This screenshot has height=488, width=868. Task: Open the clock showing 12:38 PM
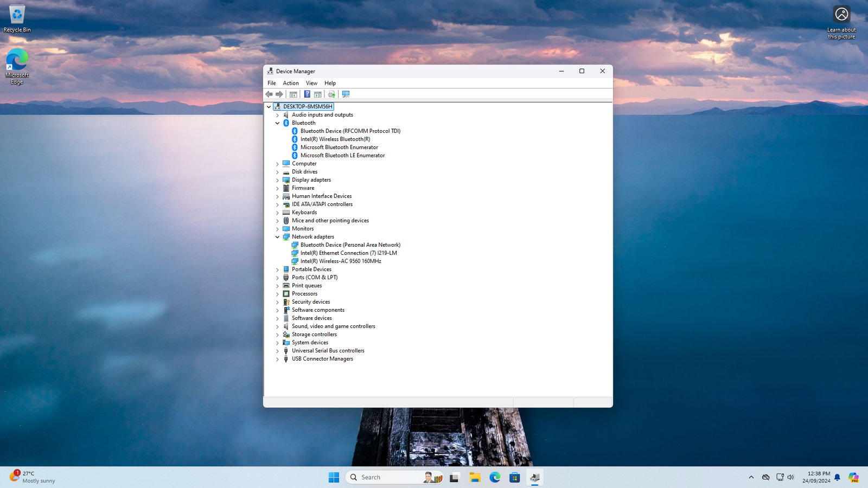[x=816, y=477]
